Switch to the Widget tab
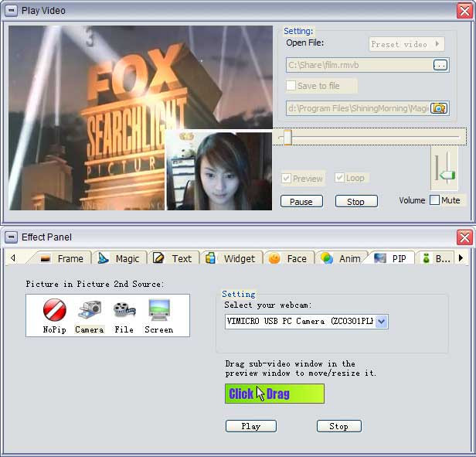 click(231, 258)
